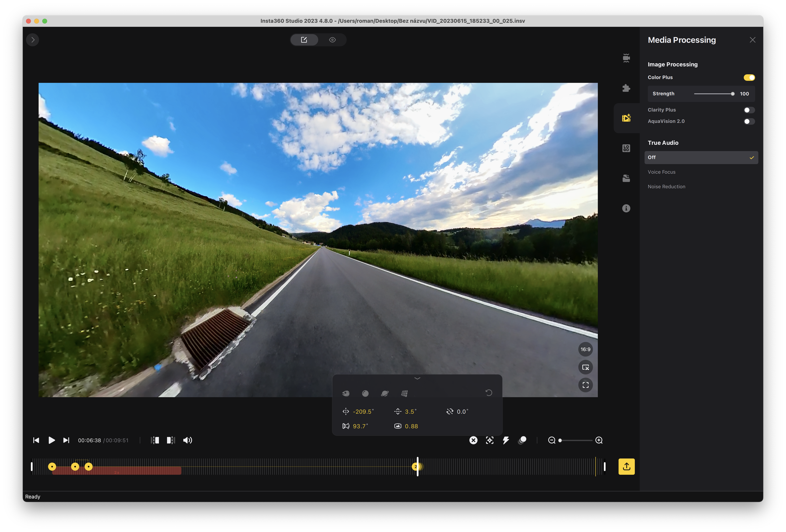The height and width of the screenshot is (532, 786).
Task: Click the yellow export button below the timeline
Action: point(626,466)
